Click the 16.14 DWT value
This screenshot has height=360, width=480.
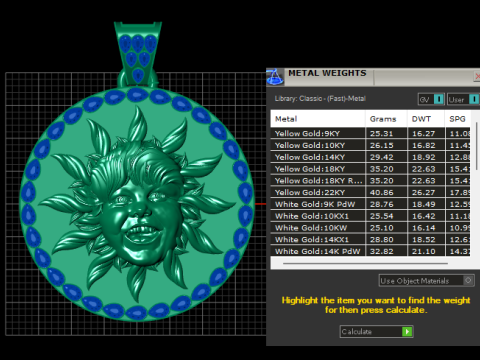coord(424,228)
